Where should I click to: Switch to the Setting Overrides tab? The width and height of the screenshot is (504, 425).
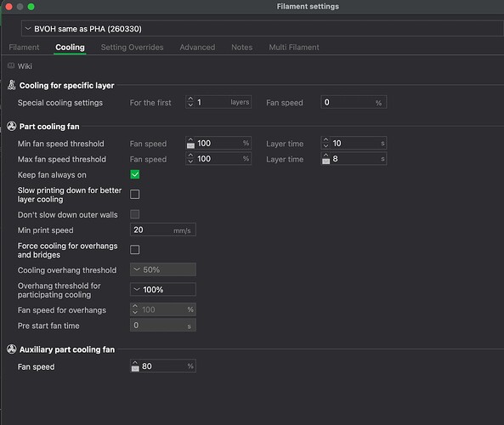[x=132, y=48]
